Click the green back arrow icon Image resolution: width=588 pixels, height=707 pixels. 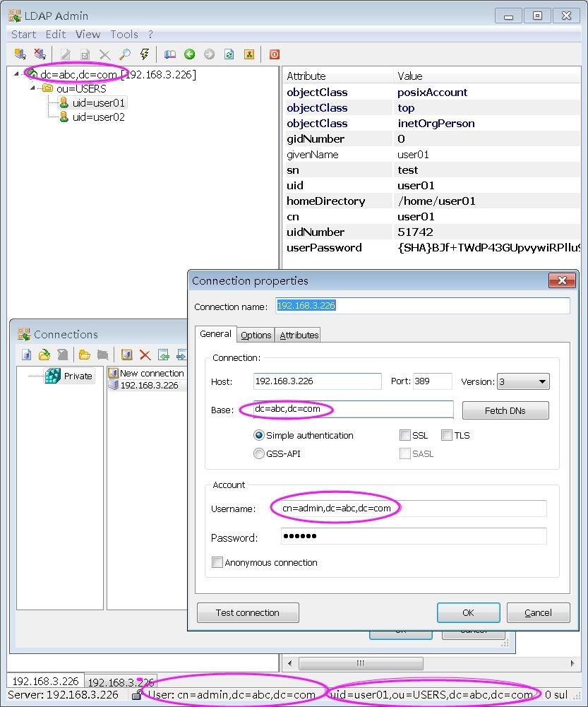coord(190,54)
